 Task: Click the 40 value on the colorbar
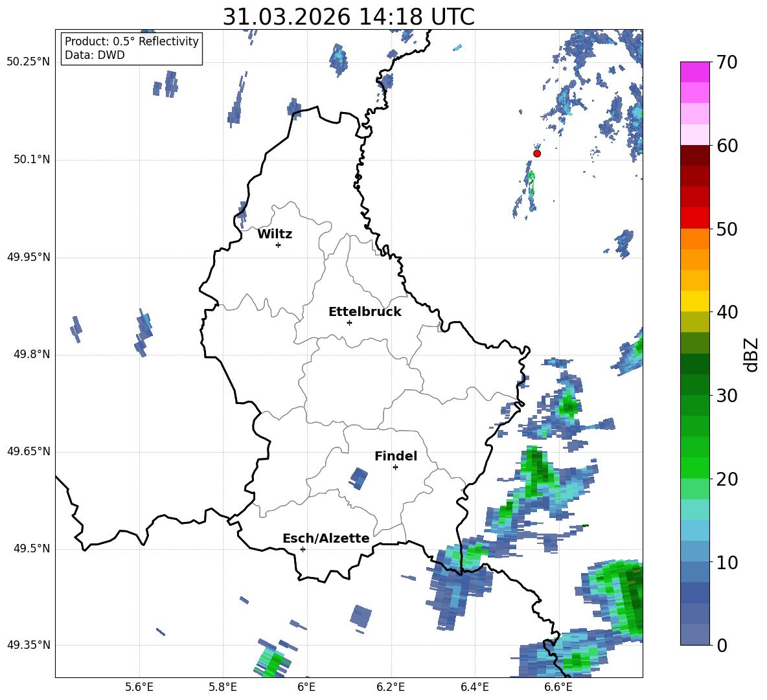(x=727, y=312)
